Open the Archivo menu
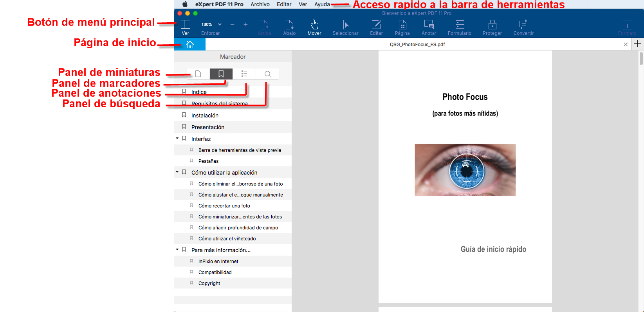 point(260,4)
